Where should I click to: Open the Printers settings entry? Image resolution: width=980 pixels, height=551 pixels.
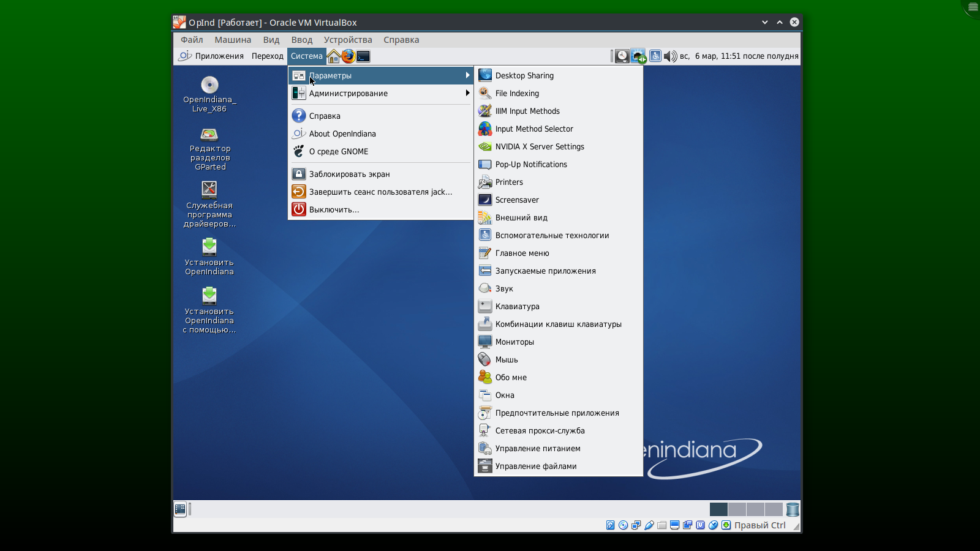pyautogui.click(x=559, y=182)
